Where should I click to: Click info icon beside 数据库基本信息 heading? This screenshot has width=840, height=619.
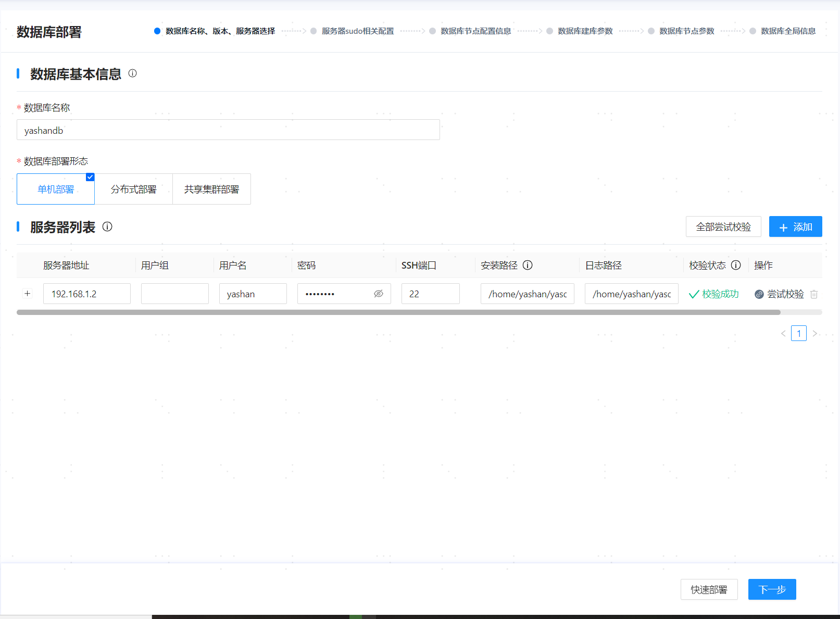pyautogui.click(x=133, y=73)
